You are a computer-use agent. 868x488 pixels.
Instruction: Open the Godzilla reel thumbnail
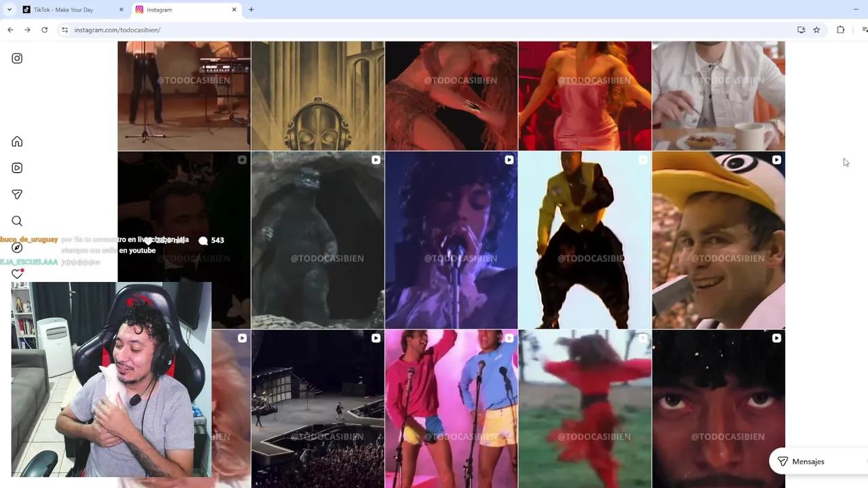(x=317, y=240)
